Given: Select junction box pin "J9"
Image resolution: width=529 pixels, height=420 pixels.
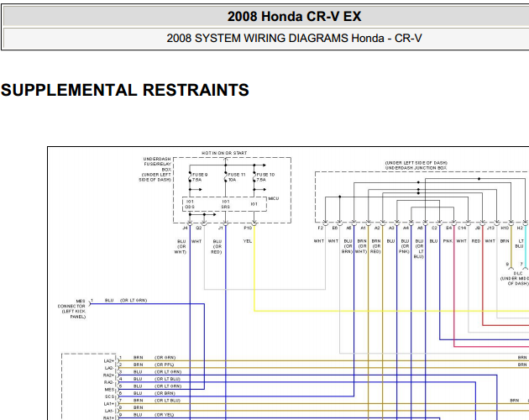Looking at the screenshot, I should (x=478, y=228).
